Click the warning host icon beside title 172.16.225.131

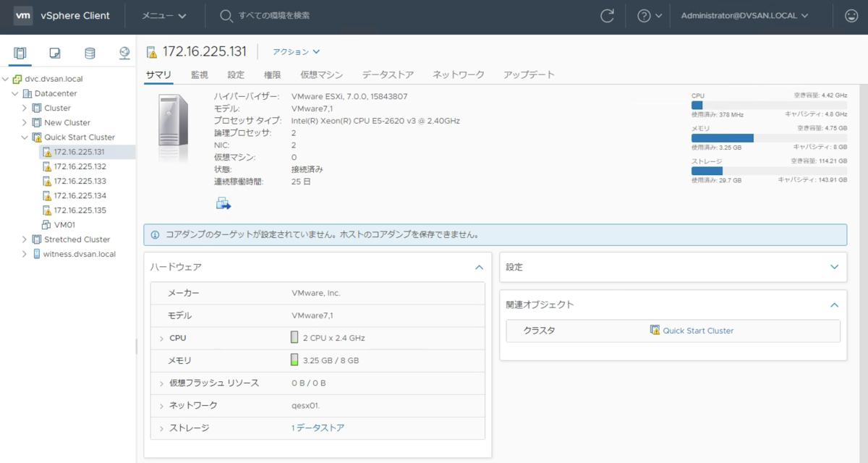coord(151,52)
